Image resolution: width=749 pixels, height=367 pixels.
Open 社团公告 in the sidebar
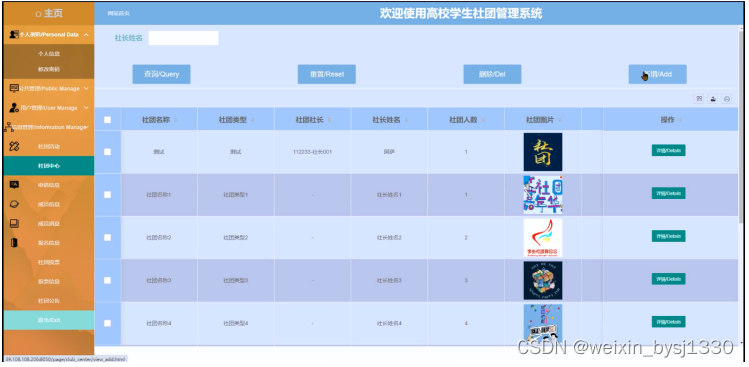(x=49, y=301)
